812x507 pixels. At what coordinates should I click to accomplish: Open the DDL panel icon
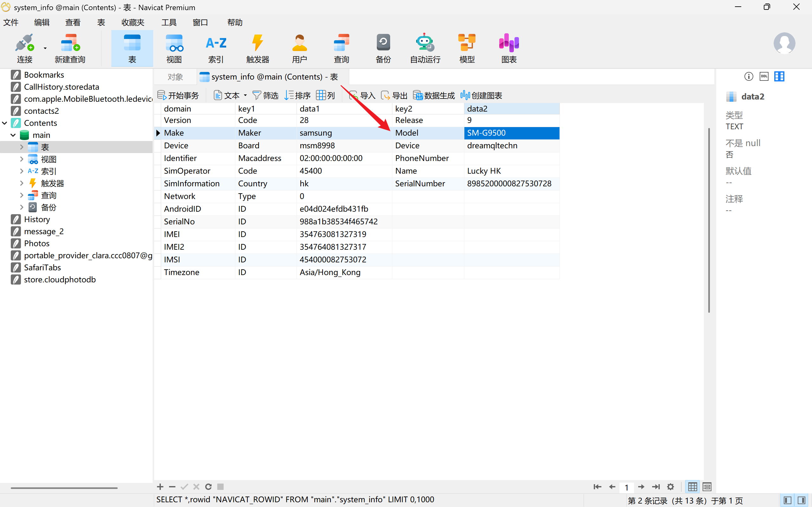(x=764, y=76)
